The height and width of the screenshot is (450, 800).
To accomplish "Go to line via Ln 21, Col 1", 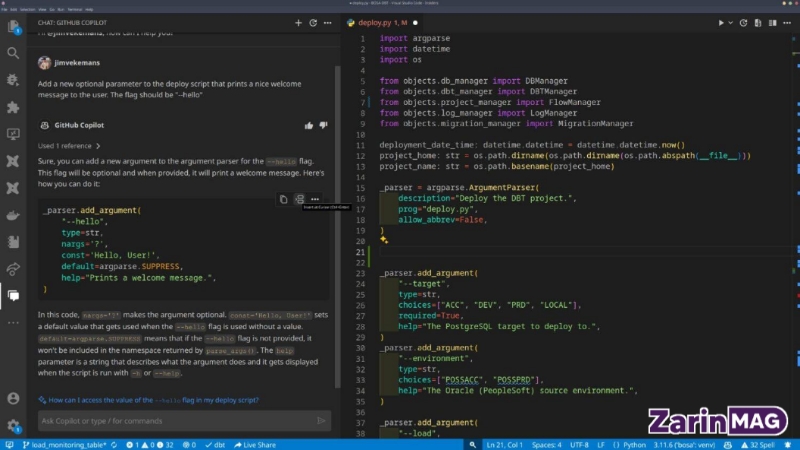I will pos(504,445).
